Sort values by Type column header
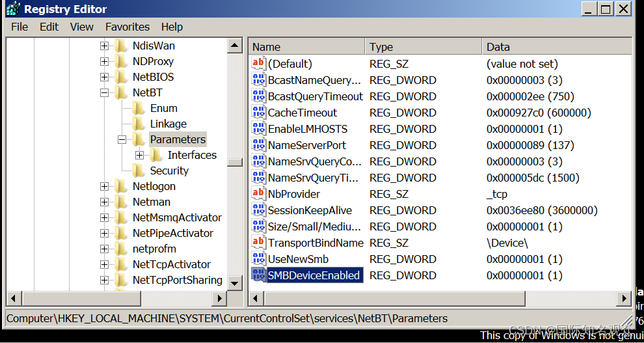Screen dimensions: 644x343 coord(423,47)
